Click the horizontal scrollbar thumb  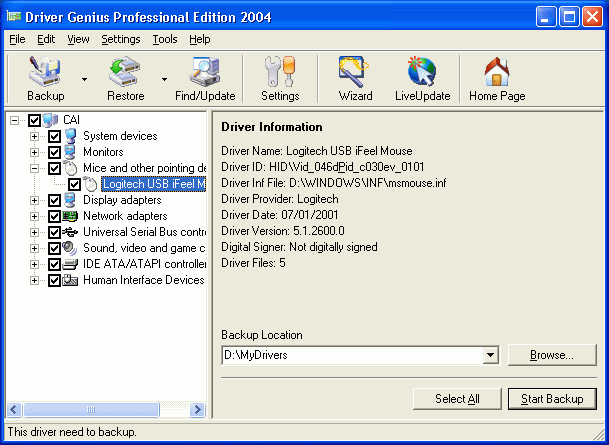(x=91, y=409)
